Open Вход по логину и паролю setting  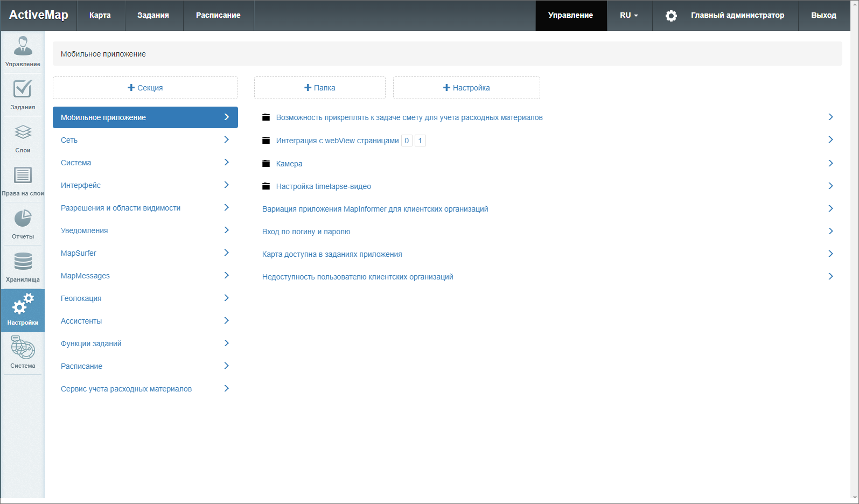(306, 232)
